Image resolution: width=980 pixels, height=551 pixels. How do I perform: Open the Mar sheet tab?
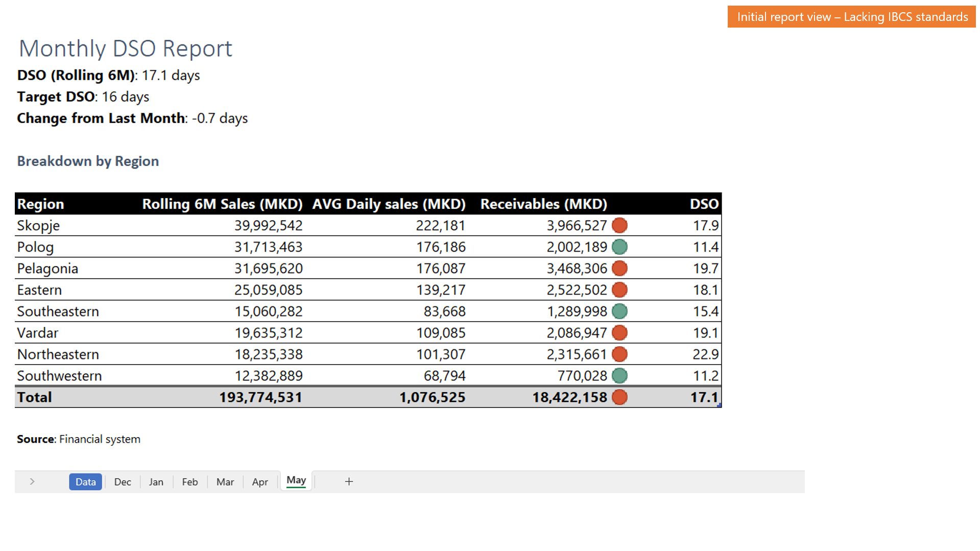pos(225,482)
